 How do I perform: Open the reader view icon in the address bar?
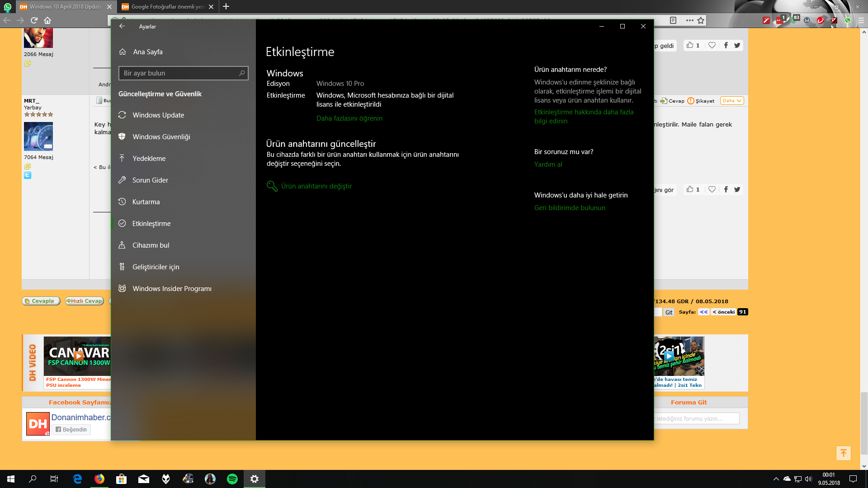tap(673, 20)
